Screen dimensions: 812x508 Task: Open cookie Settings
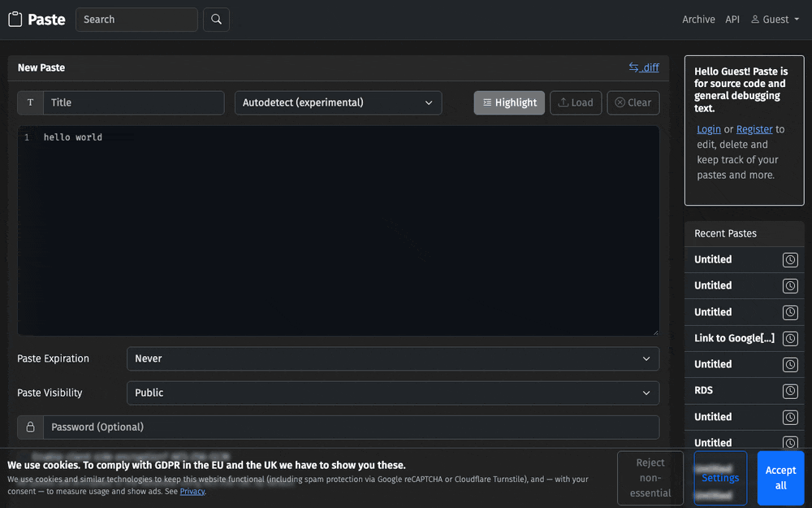pos(719,478)
